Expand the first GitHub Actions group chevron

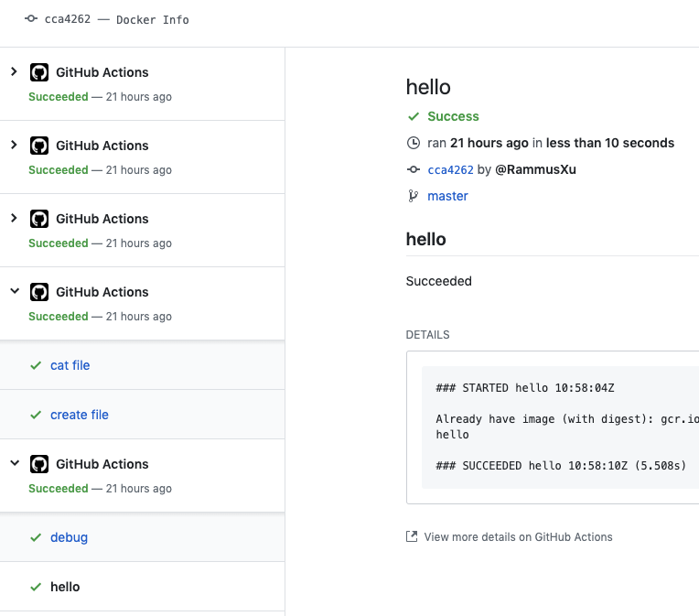14,71
